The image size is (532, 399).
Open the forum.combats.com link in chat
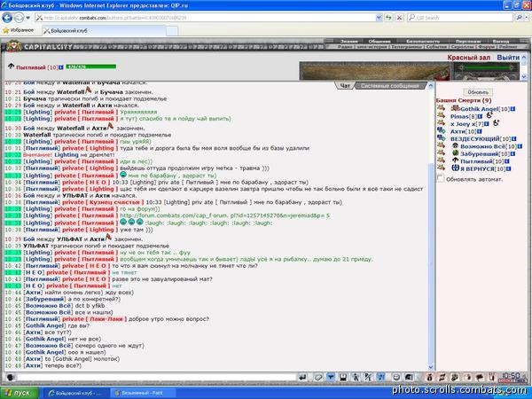point(224,215)
